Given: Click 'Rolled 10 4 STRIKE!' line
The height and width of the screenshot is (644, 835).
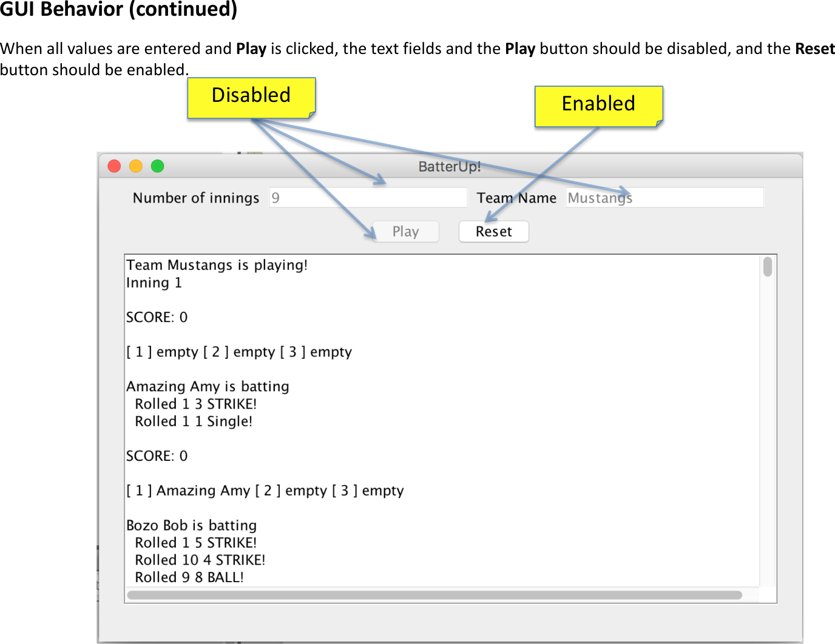Looking at the screenshot, I should coord(200,560).
